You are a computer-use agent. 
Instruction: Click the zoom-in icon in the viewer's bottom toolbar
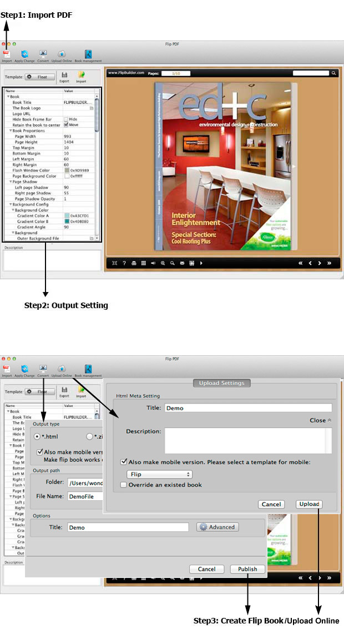click(163, 263)
